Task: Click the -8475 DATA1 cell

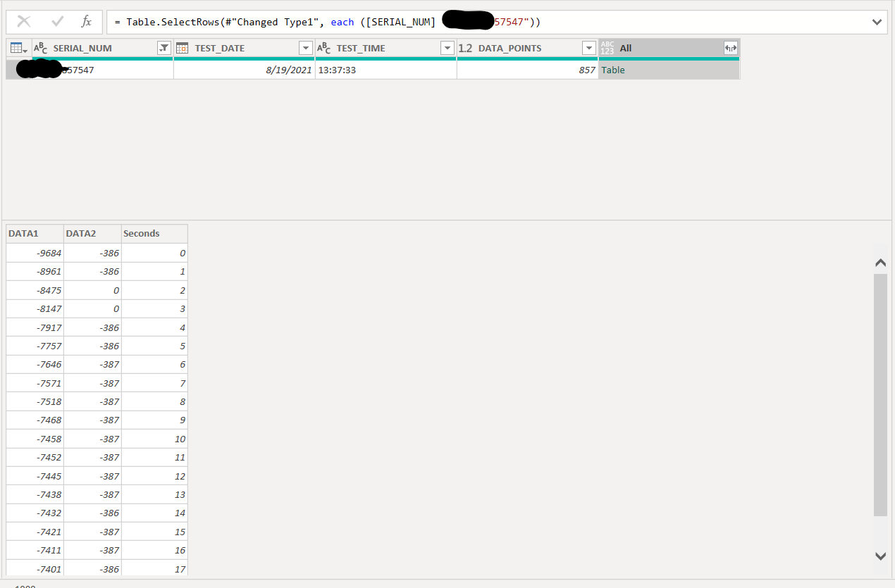Action: point(35,290)
